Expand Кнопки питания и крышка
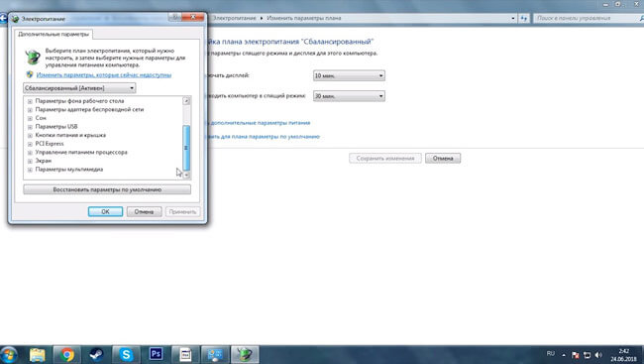The width and height of the screenshot is (644, 364). 30,135
